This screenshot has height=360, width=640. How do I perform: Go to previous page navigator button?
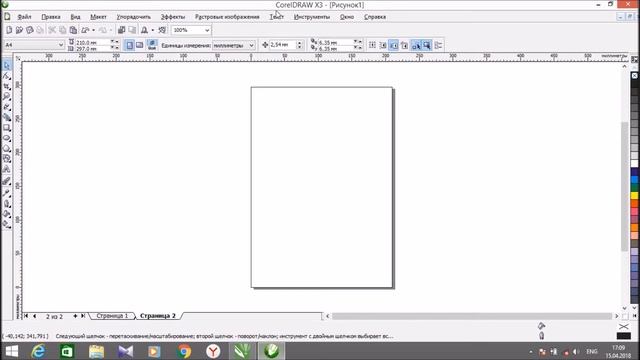pos(34,316)
